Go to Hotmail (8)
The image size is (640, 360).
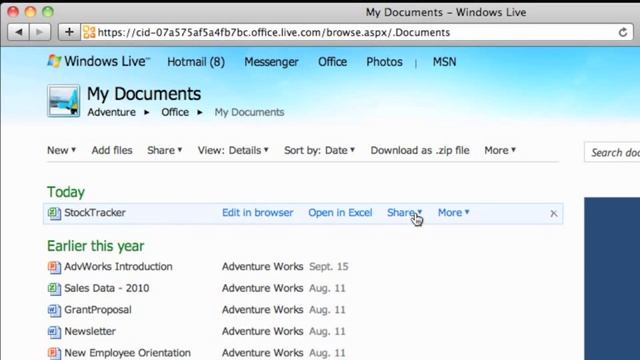pos(196,62)
